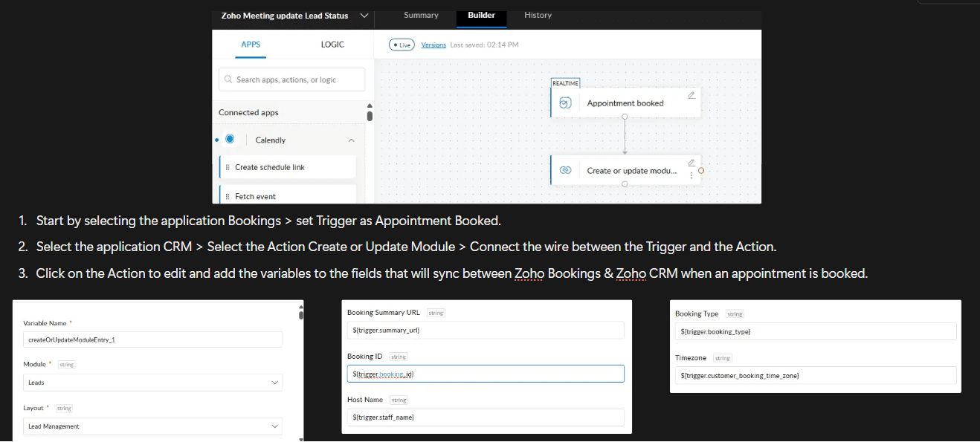Toggle the Live status badge
The height and width of the screenshot is (442, 980).
(401, 45)
